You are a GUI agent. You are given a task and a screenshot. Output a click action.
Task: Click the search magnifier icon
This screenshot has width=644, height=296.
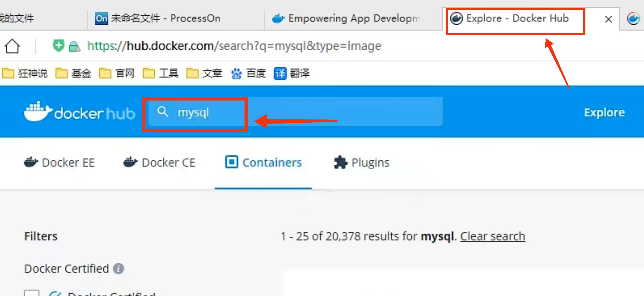pyautogui.click(x=163, y=112)
